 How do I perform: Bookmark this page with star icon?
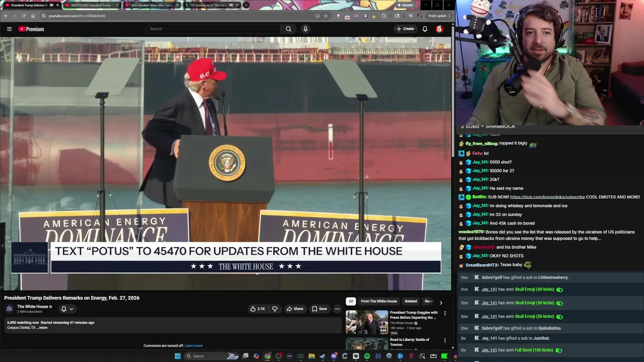tap(326, 16)
